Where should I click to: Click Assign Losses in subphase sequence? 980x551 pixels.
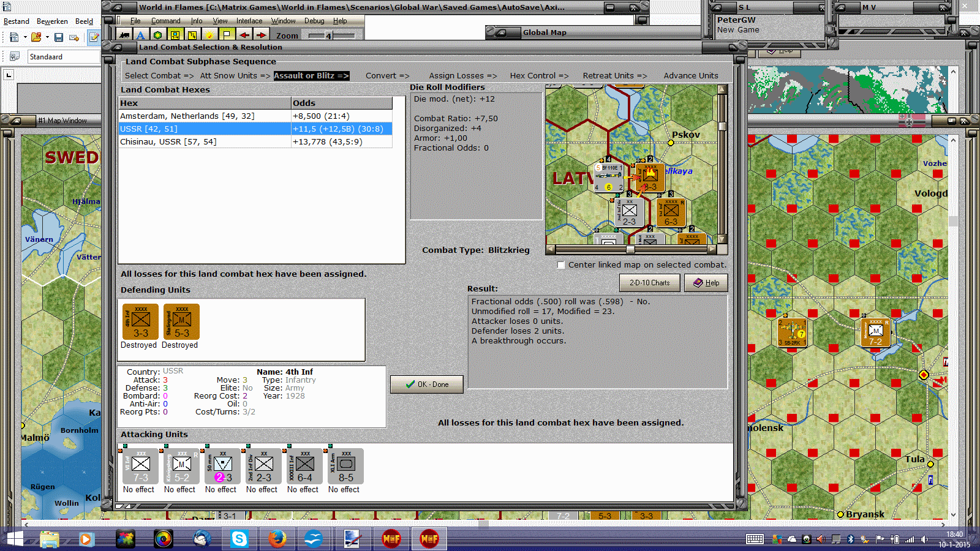463,76
